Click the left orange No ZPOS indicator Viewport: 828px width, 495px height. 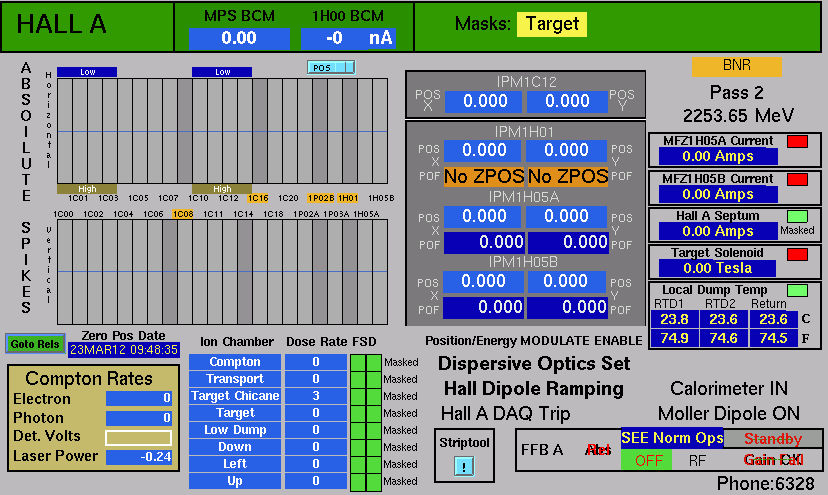point(484,176)
